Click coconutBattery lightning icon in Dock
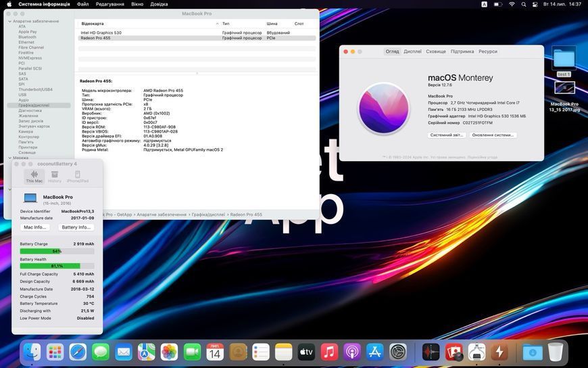The width and height of the screenshot is (588, 368). pos(499,352)
